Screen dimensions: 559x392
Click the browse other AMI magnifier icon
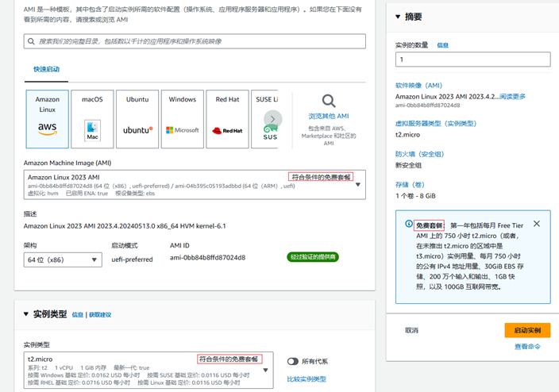[x=329, y=101]
